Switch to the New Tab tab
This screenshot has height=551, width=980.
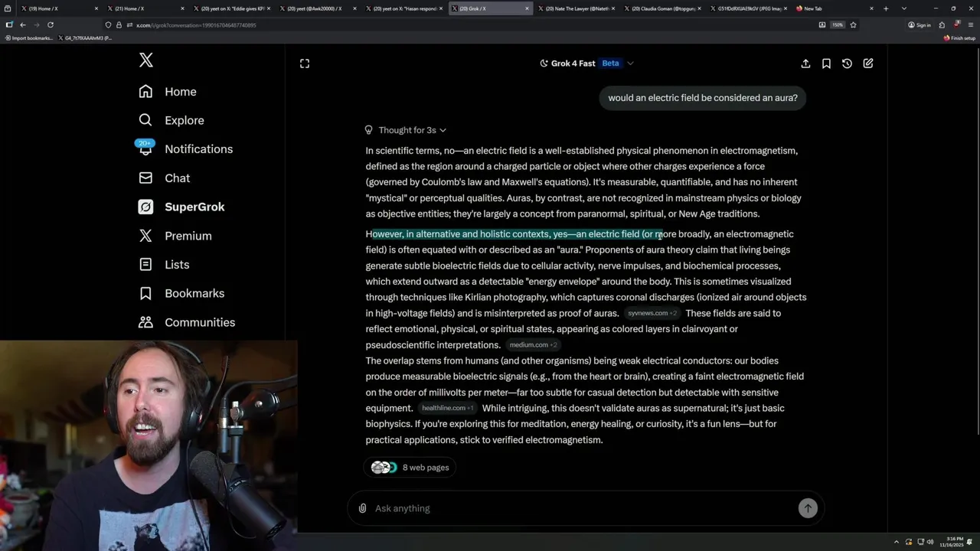point(835,8)
